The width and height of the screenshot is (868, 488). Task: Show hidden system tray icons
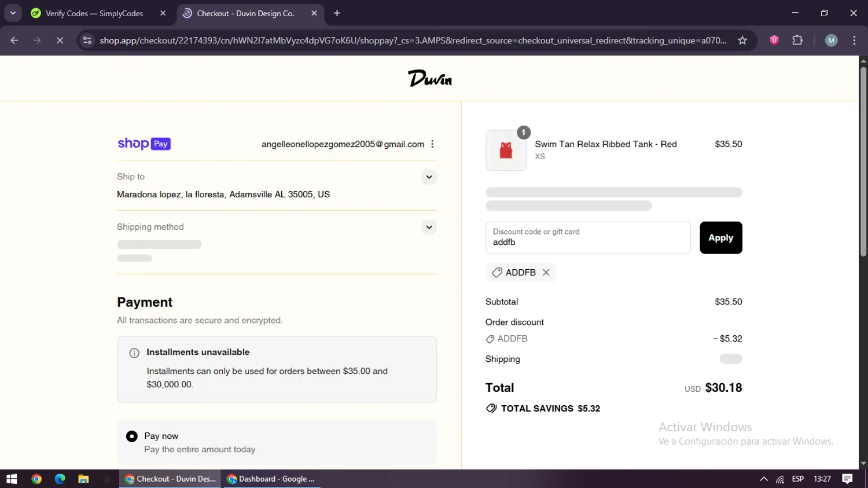[x=764, y=479]
